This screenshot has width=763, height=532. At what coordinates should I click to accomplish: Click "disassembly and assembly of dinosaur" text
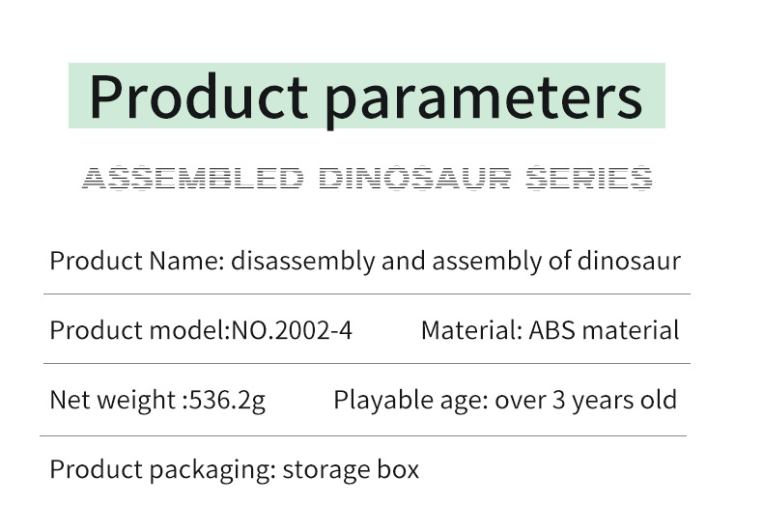pos(455,261)
